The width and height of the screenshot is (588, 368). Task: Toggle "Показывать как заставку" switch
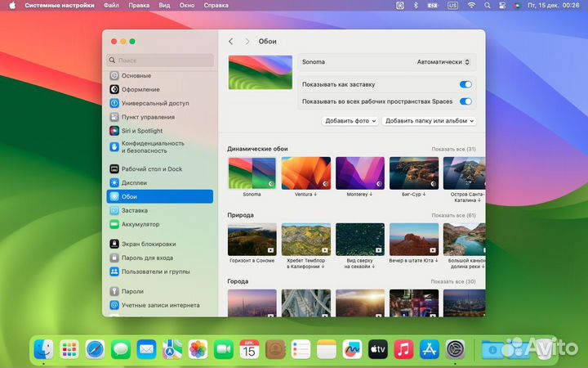[x=465, y=84]
